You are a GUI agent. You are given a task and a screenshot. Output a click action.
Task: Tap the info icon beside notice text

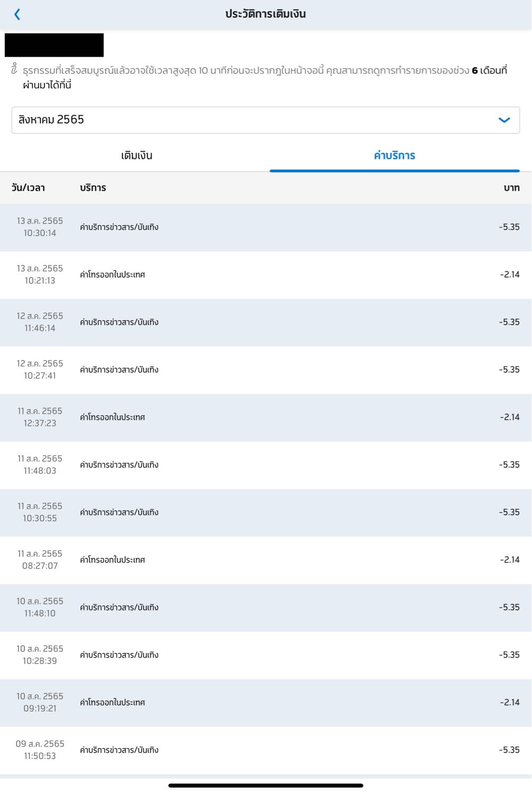tap(14, 69)
